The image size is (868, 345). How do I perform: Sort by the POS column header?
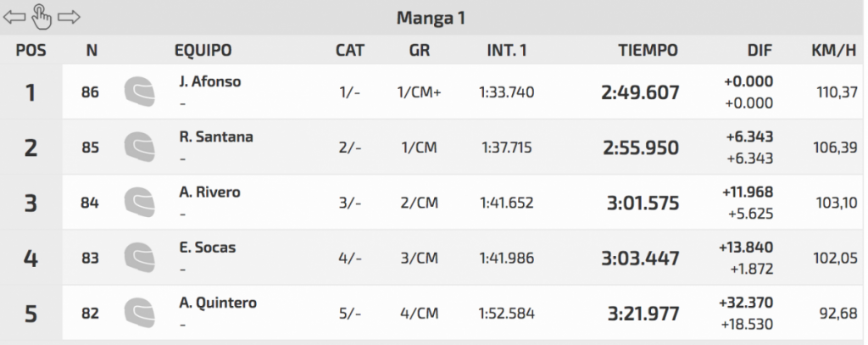tap(31, 50)
